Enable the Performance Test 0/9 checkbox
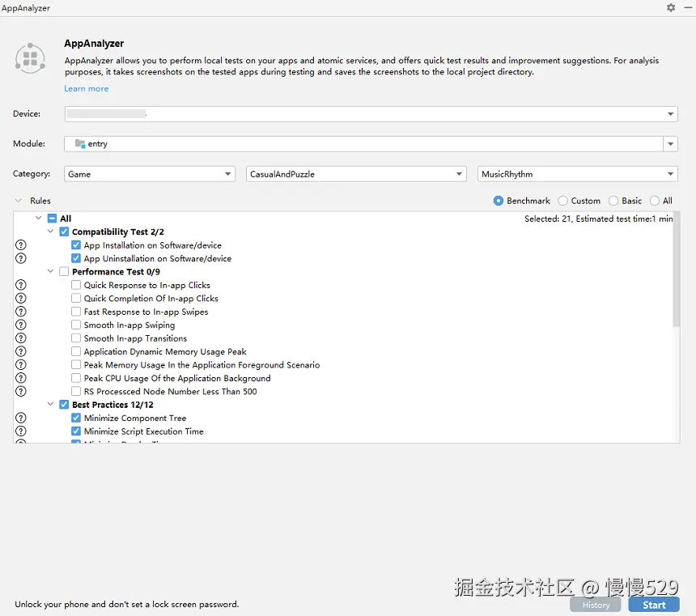696x616 pixels. (64, 272)
